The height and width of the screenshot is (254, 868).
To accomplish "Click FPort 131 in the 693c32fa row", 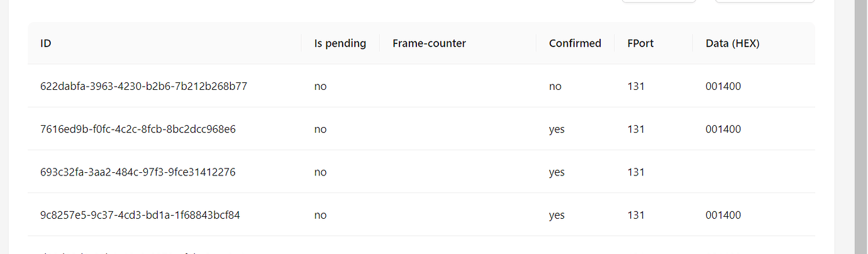I will pos(636,172).
